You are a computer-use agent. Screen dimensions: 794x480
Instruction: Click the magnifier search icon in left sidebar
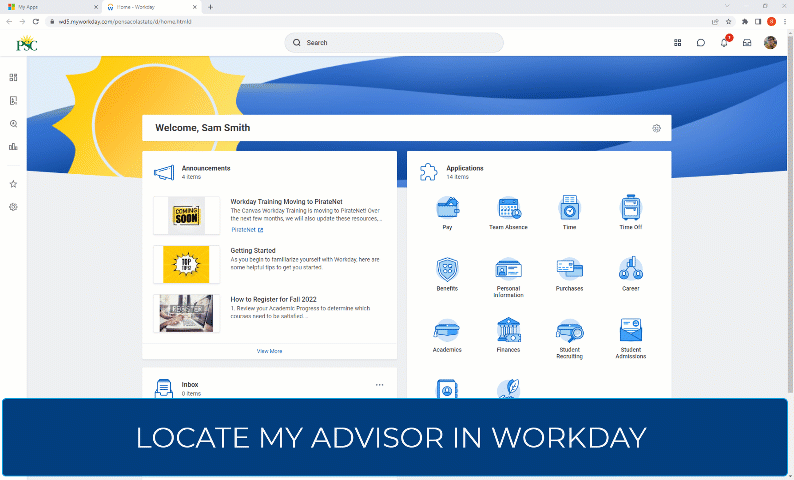[x=13, y=124]
